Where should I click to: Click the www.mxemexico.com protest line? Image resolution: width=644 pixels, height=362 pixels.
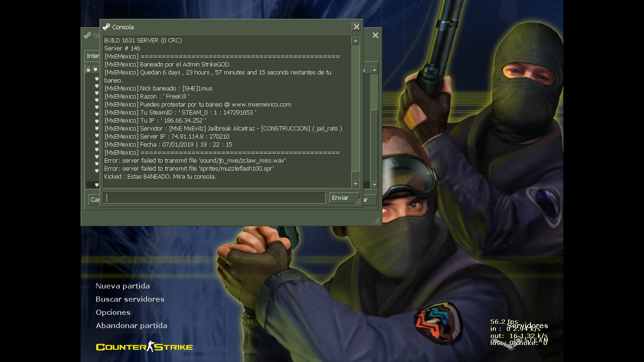pyautogui.click(x=198, y=104)
